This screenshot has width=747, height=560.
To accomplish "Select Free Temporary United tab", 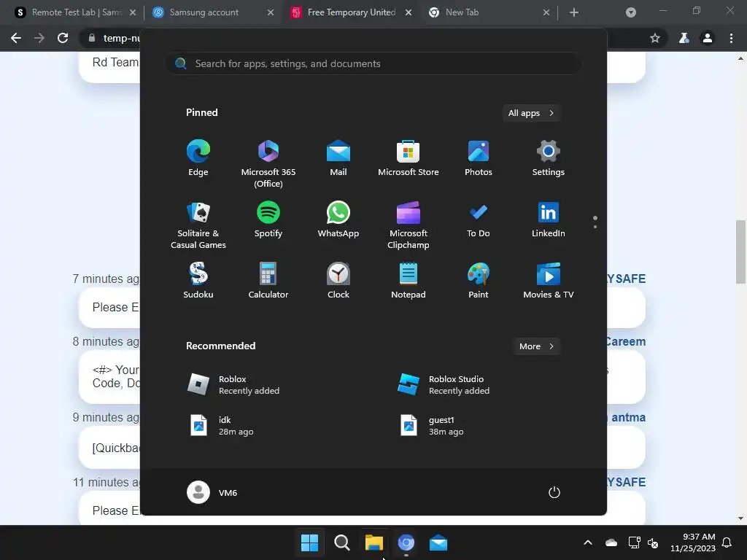I will [x=351, y=12].
